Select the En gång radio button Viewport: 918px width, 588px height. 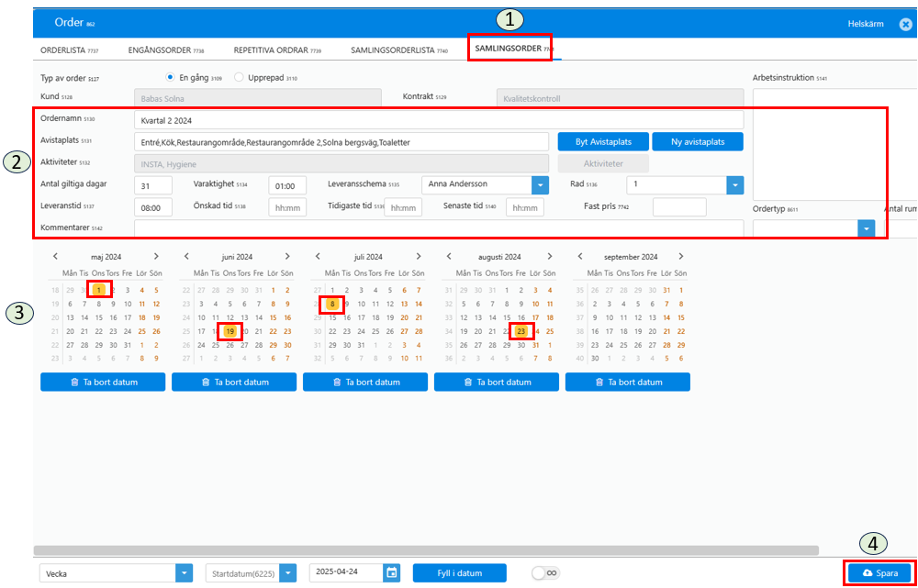coord(170,77)
